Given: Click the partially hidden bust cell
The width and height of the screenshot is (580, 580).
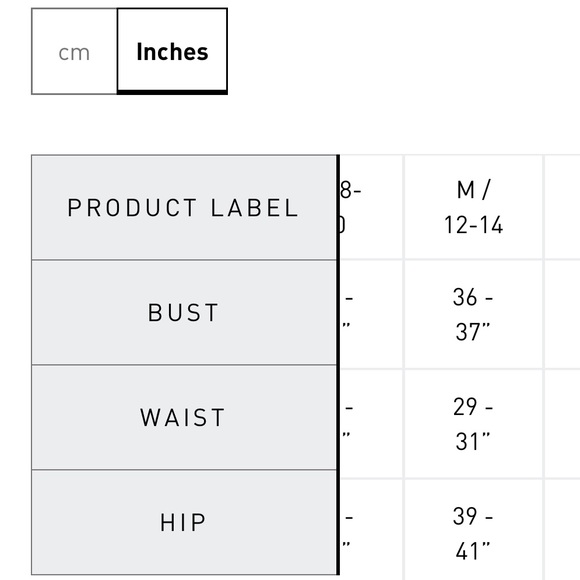Looking at the screenshot, I should point(371,314).
